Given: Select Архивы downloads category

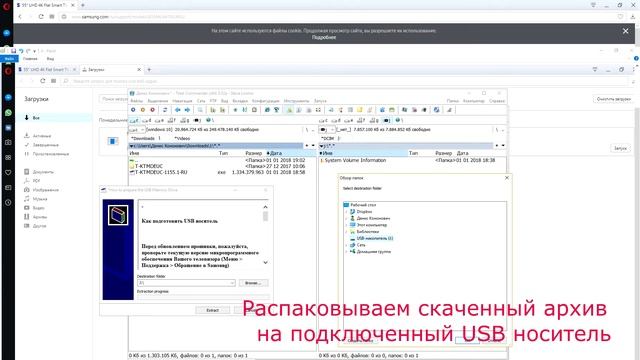Looking at the screenshot, I should (40, 217).
